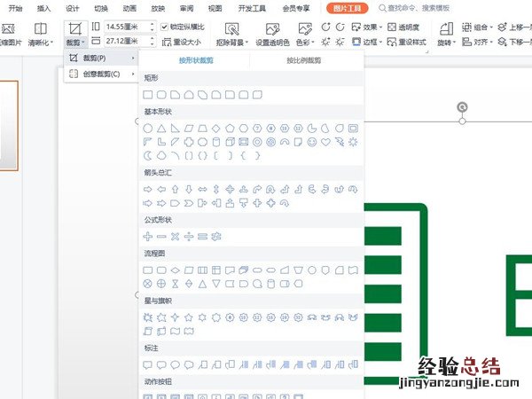Switch to crop by ratio tab
This screenshot has height=399, width=532.
click(x=306, y=59)
